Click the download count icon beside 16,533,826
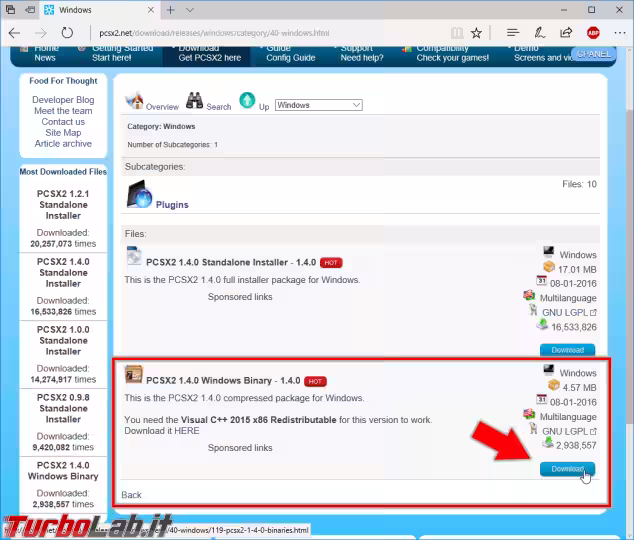 (542, 324)
